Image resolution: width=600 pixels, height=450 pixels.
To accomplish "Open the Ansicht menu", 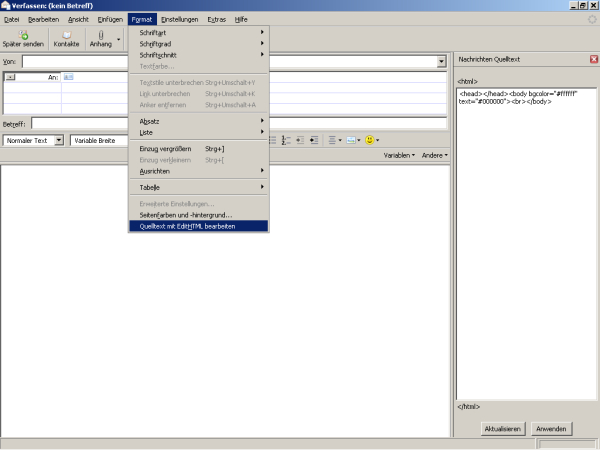I will coord(78,19).
